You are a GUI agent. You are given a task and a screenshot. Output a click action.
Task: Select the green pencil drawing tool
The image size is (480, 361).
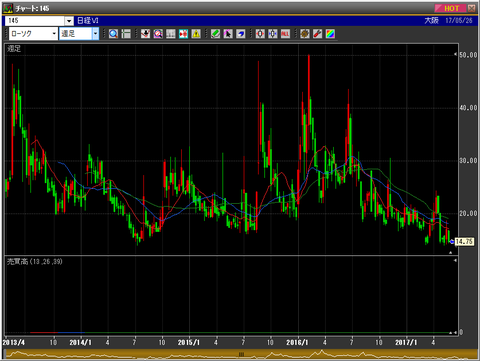pos(215,34)
